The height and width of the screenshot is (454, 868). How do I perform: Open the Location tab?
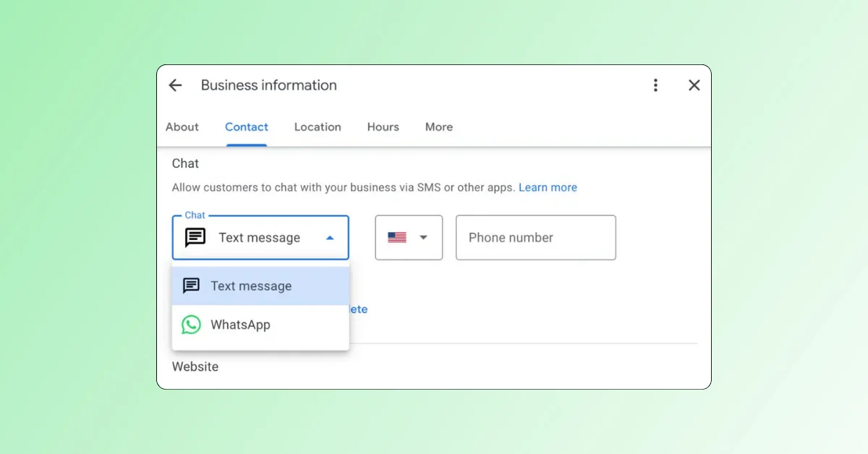pos(318,127)
